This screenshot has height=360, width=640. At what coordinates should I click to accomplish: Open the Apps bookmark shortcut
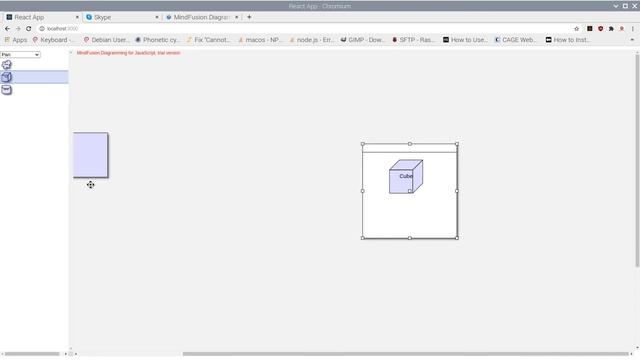tap(16, 40)
